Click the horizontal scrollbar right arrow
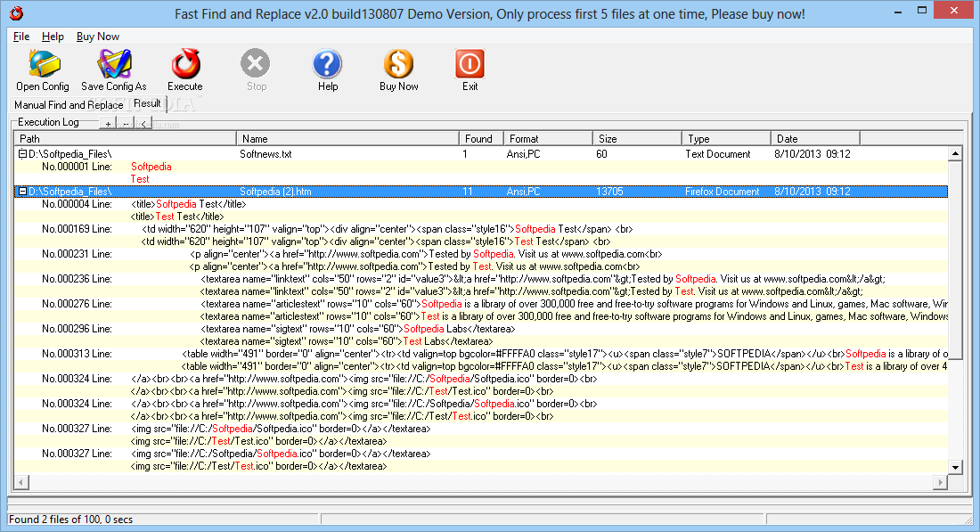 pyautogui.click(x=940, y=482)
